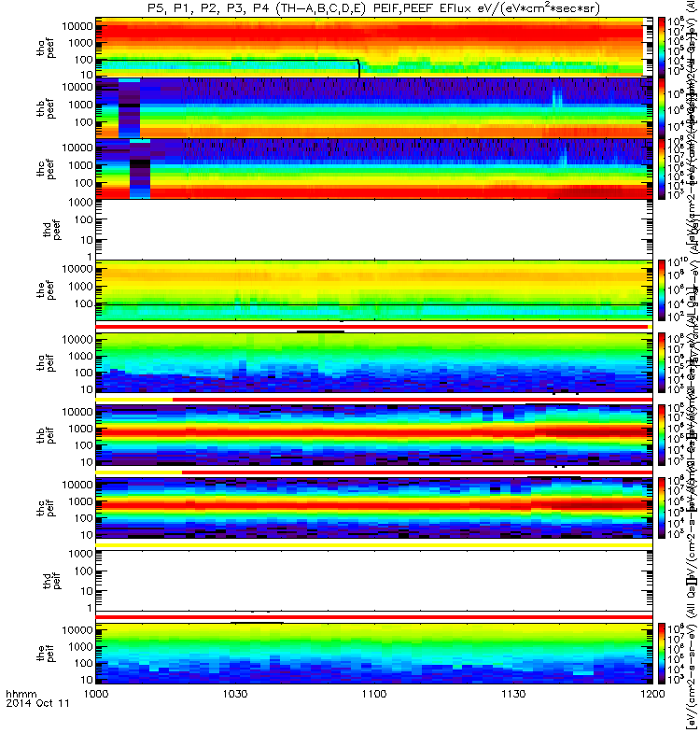Click the yellow quality bar above thd peif panel
This screenshot has width=700, height=747.
point(374,545)
